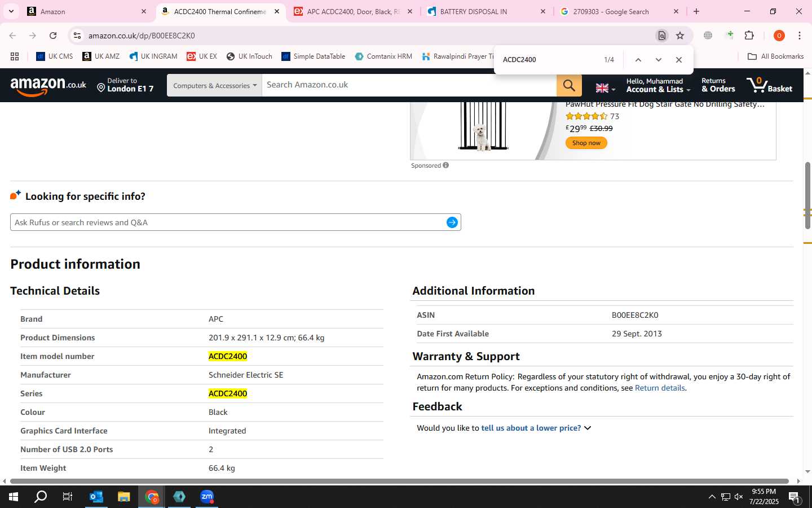Image resolution: width=812 pixels, height=508 pixels.
Task: Open UK INGRAM bookmark
Action: (153, 56)
